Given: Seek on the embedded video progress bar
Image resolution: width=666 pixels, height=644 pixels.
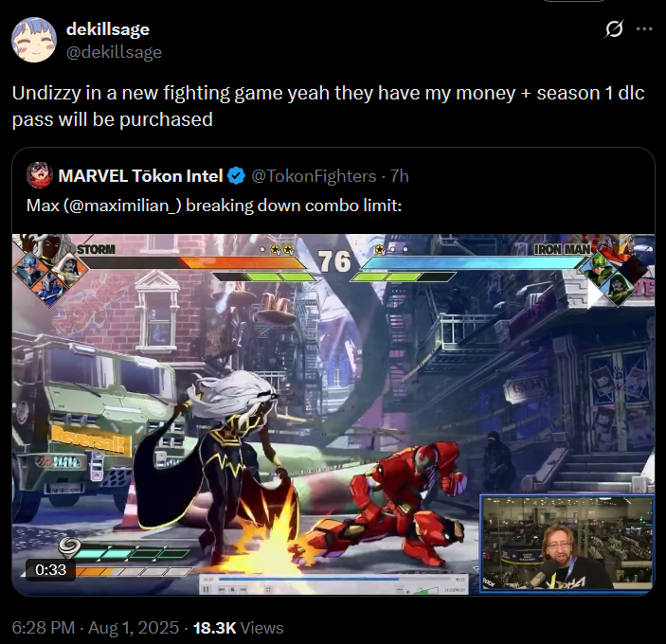Looking at the screenshot, I should (x=333, y=579).
